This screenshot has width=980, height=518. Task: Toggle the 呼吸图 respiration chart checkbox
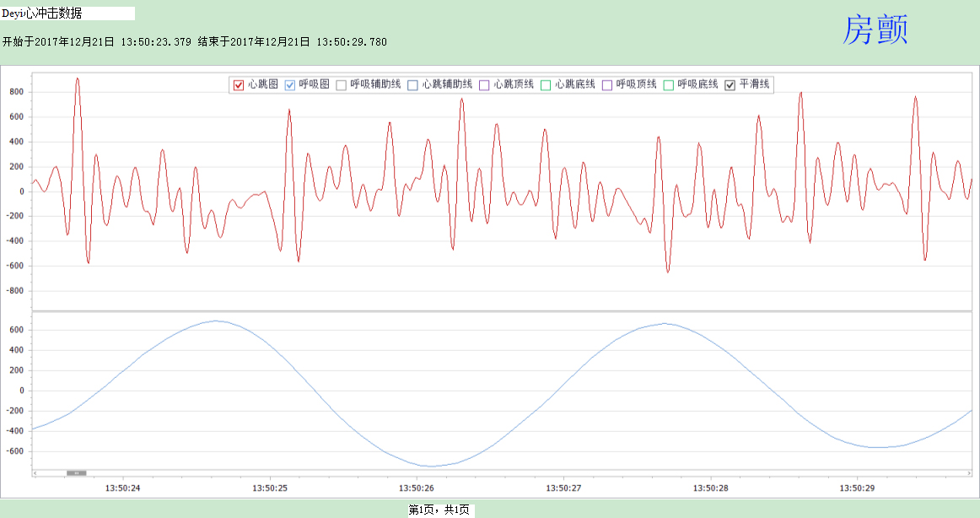click(x=290, y=84)
